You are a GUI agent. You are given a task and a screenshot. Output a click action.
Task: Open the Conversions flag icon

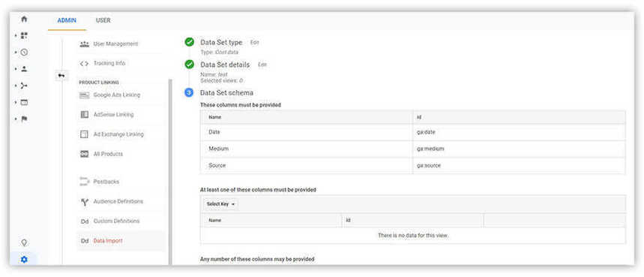point(24,119)
